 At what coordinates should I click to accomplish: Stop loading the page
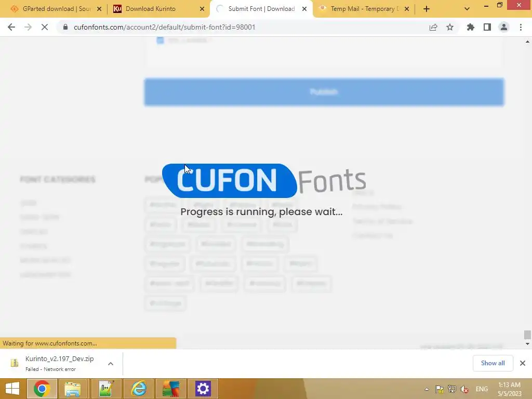(x=45, y=27)
